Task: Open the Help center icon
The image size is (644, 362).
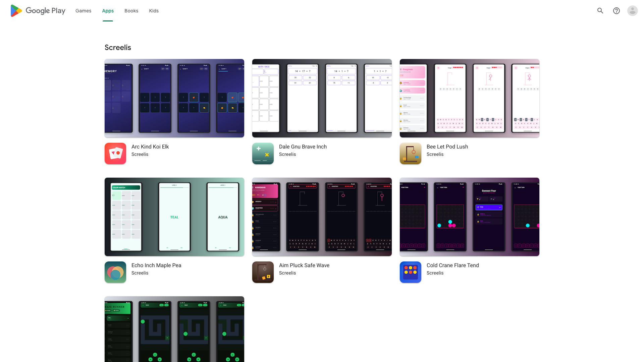Action: click(616, 11)
